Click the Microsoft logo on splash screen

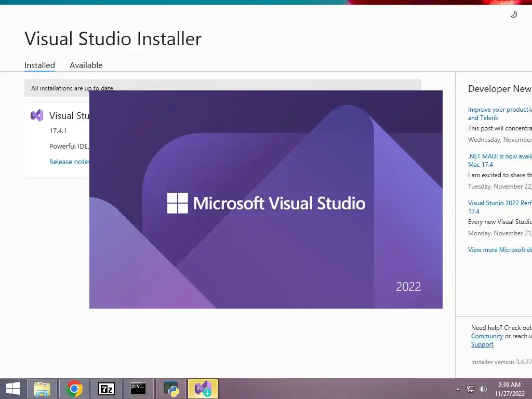(178, 203)
